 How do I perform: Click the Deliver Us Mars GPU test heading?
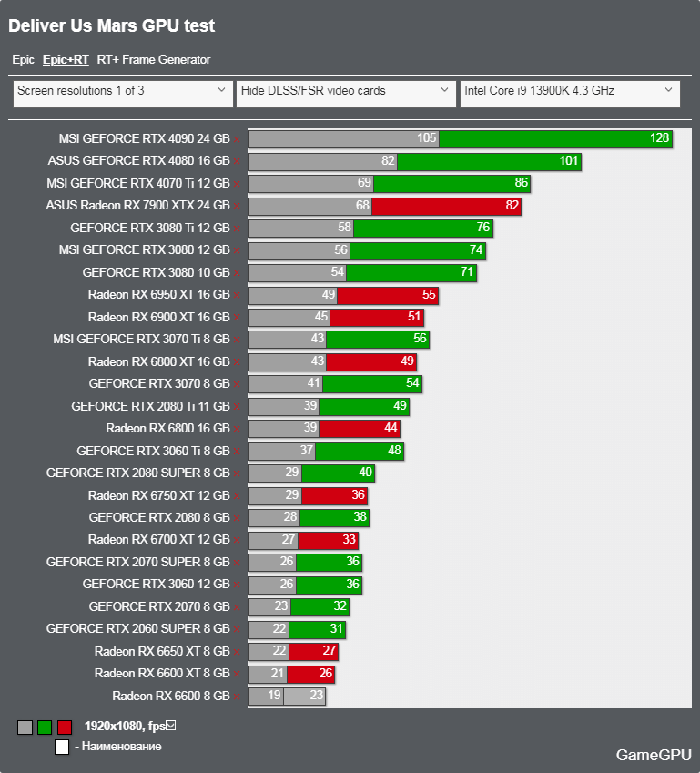112,25
